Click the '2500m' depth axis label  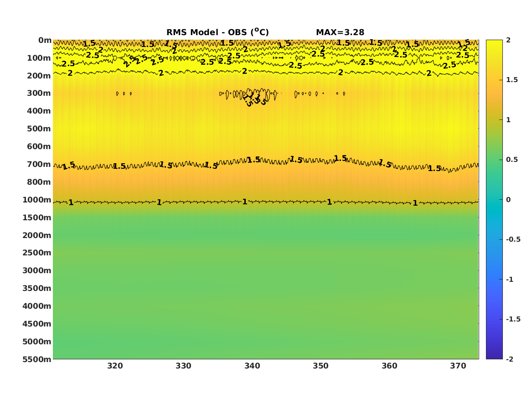(x=37, y=253)
